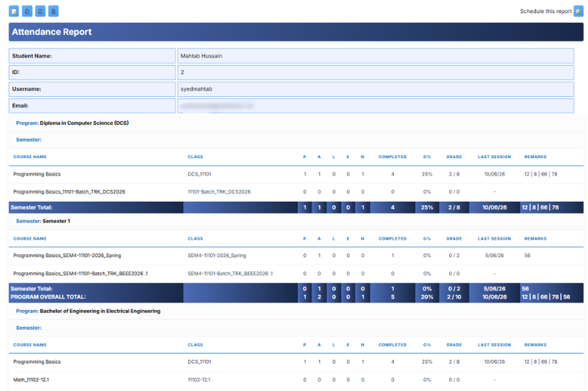Viewport: 588px width, 391px height.
Task: Click class cell 'SEM4-11101-2026_Spring'
Action: 217,256
